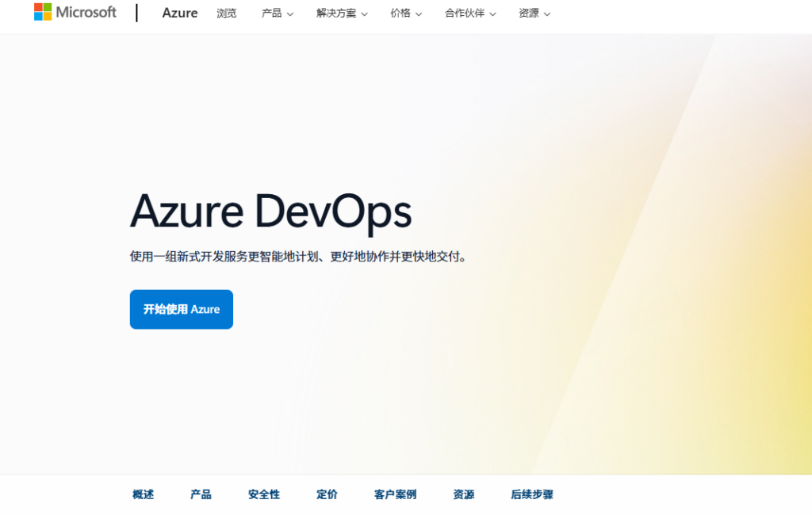
Task: Click the tagline beginning 使用一组新式开发服务
Action: (299, 257)
